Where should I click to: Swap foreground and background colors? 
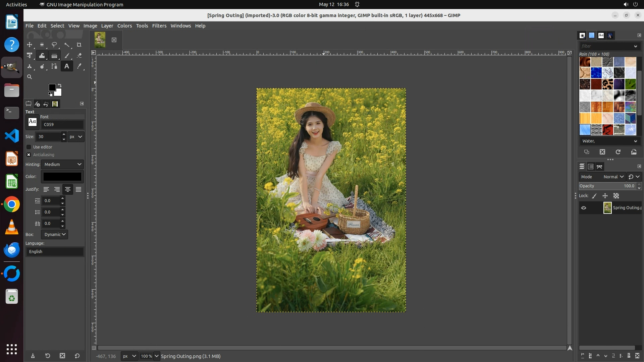pyautogui.click(x=60, y=85)
